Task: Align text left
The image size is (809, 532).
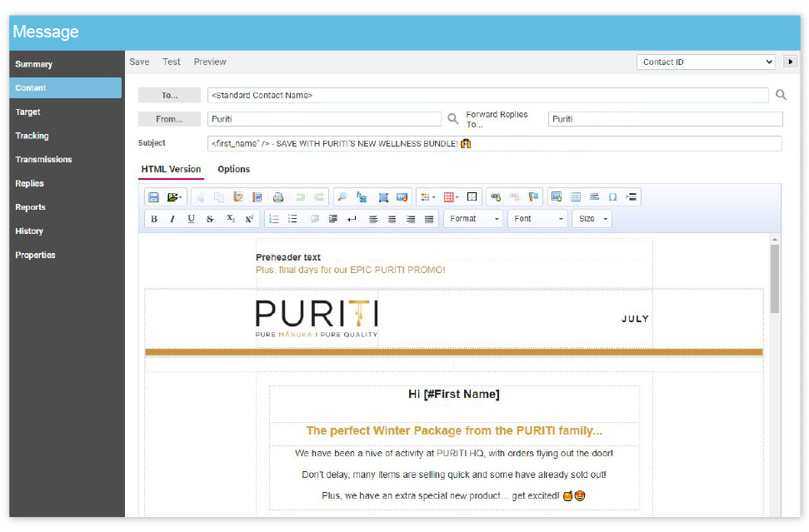Action: pyautogui.click(x=373, y=219)
